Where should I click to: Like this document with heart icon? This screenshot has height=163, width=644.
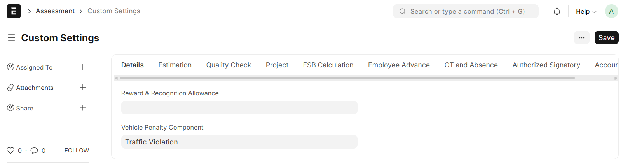(10, 151)
